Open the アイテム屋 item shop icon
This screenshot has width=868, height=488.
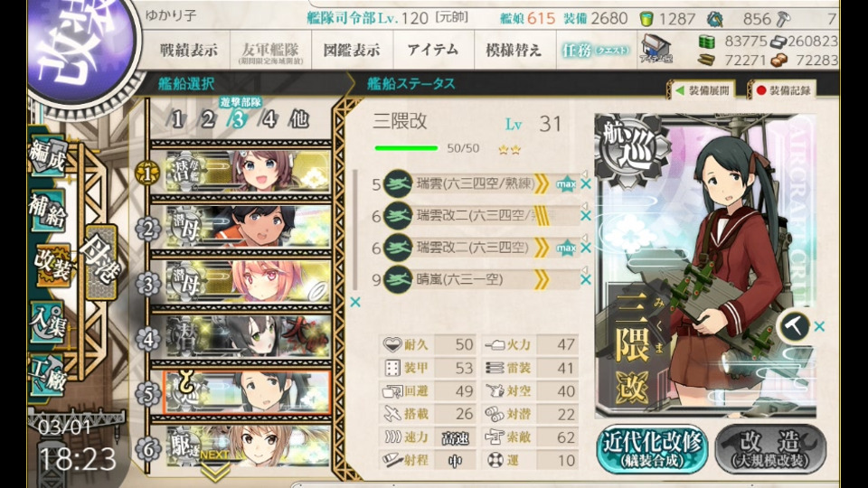[x=656, y=49]
